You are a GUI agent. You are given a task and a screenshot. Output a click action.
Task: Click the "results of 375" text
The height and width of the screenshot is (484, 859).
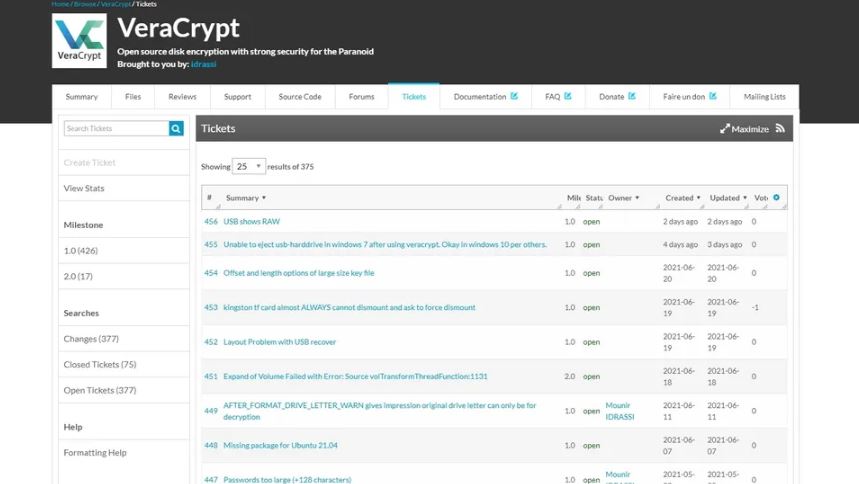290,167
